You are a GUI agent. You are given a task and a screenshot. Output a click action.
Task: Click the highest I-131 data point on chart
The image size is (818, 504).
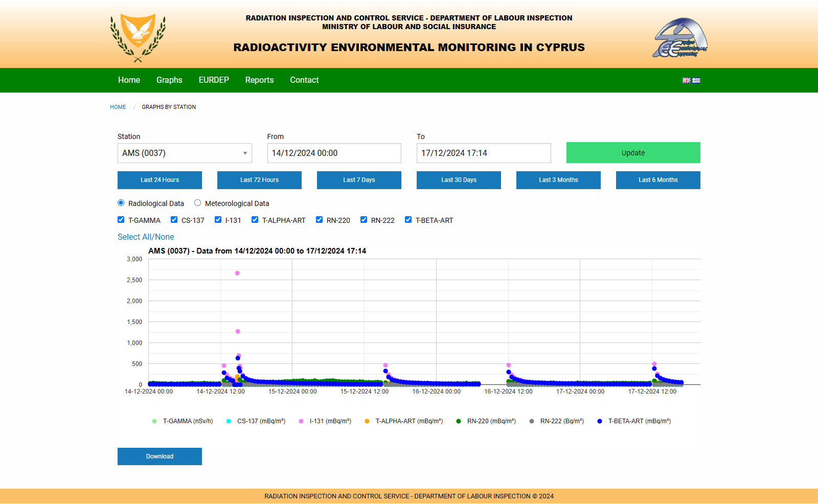(237, 273)
